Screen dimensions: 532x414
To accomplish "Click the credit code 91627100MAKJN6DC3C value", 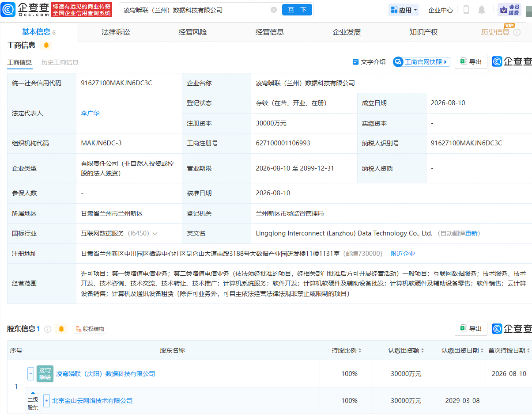I will point(117,83).
